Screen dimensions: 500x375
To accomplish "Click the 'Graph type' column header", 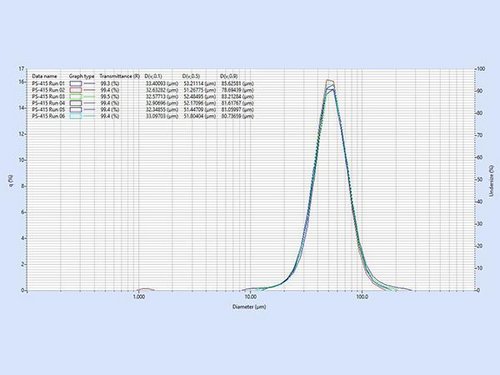I will point(82,76).
